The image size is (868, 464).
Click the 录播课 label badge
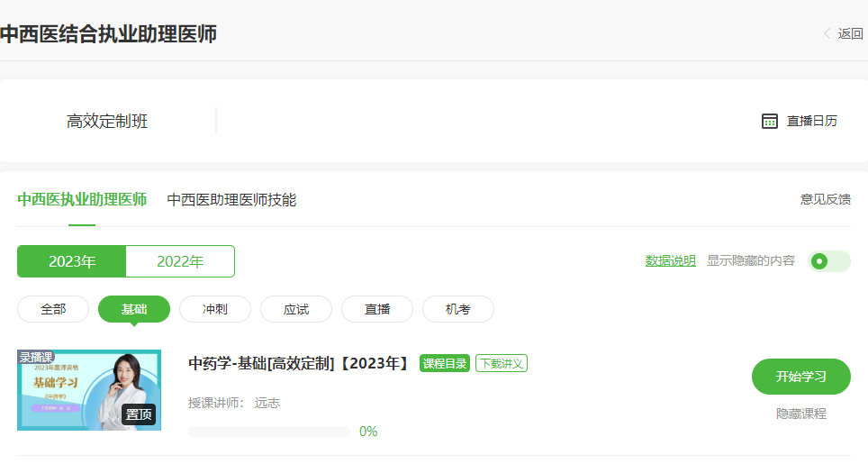(36, 357)
